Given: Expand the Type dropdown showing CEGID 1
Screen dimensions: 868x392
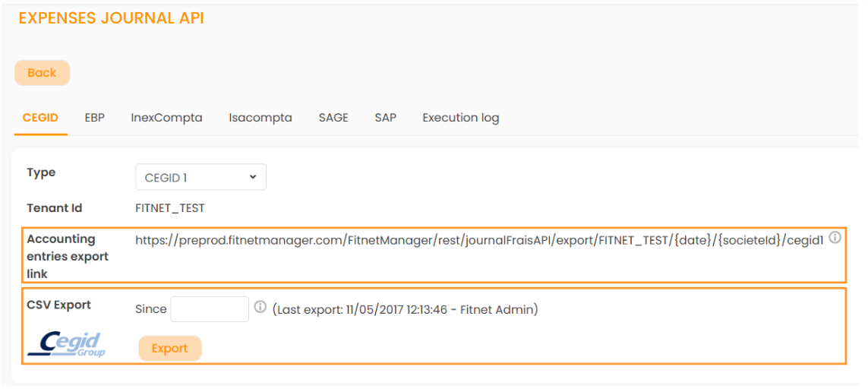Looking at the screenshot, I should tap(200, 178).
